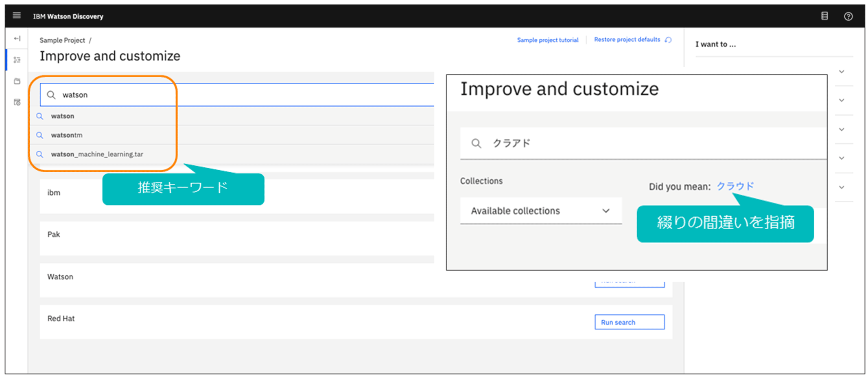This screenshot has height=382, width=868.
Task: Expand the bottommost chevron in right panel
Action: point(842,187)
